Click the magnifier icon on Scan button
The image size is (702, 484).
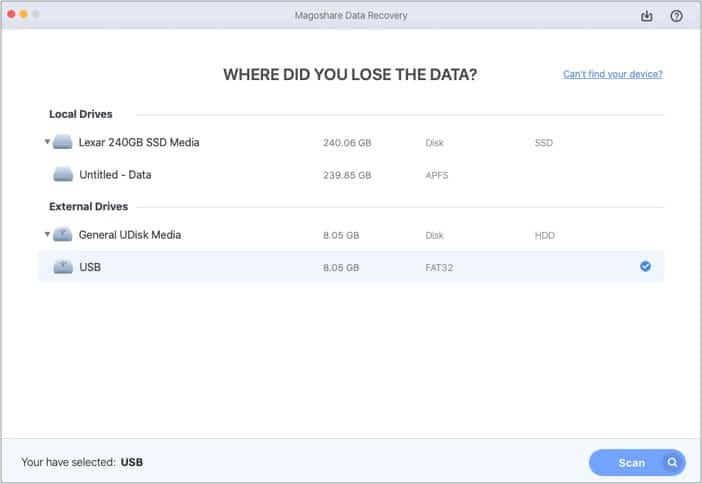tap(672, 462)
